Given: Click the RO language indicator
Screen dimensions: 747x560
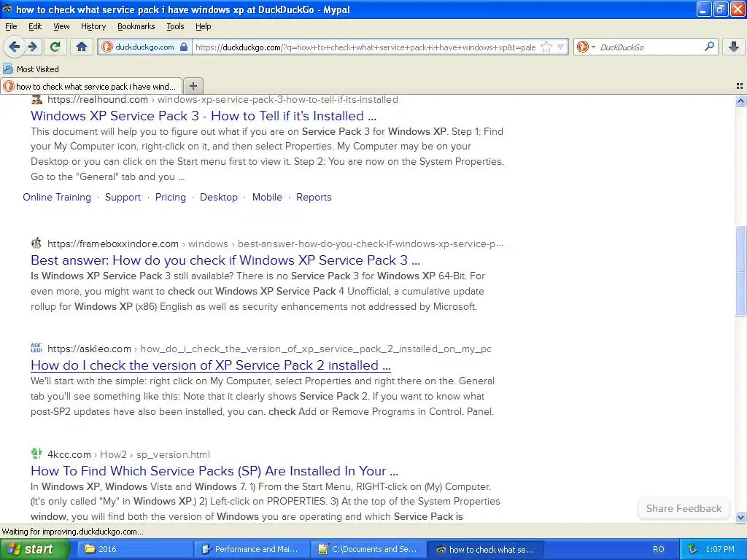Looking at the screenshot, I should (x=659, y=549).
